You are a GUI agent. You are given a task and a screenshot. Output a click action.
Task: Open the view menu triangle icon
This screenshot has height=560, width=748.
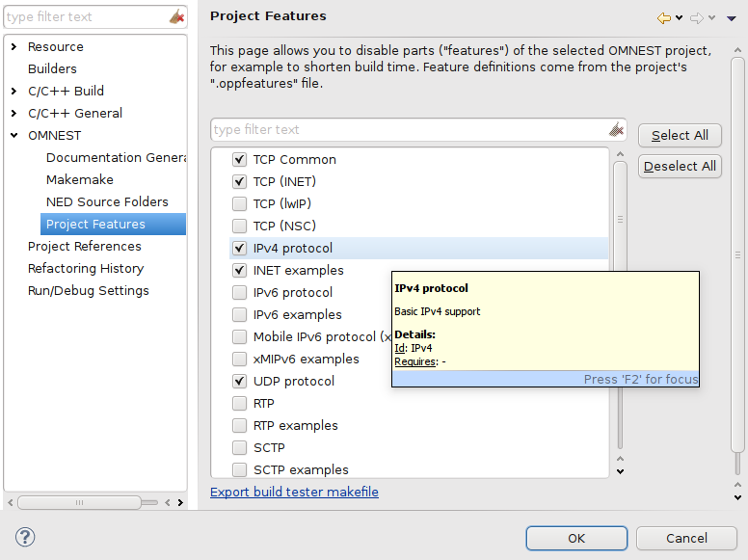732,18
